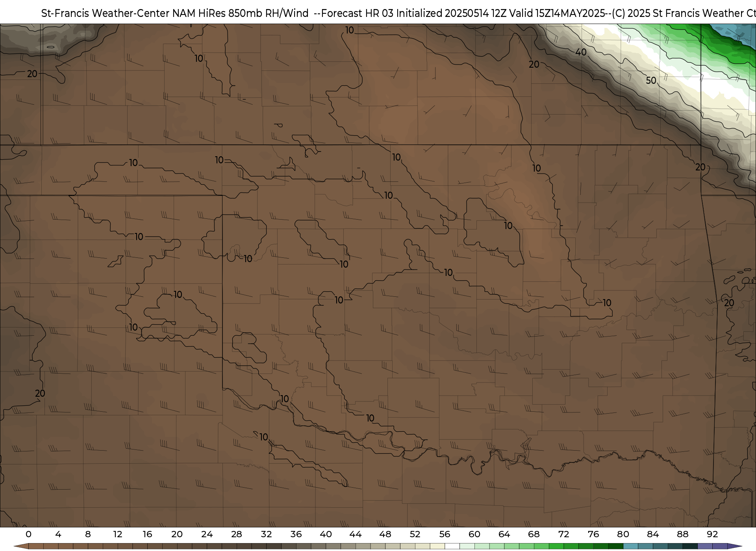Pick the colorbar tick label "48"
This screenshot has width=756, height=551.
click(385, 534)
